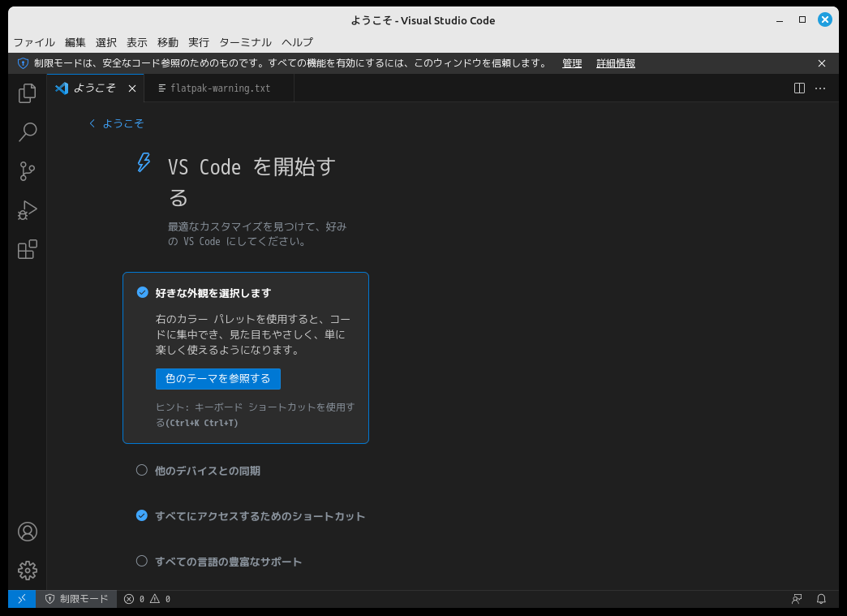Screen dimensions: 847x616
Task: Close the Visual Studio Code window
Action: [x=825, y=20]
